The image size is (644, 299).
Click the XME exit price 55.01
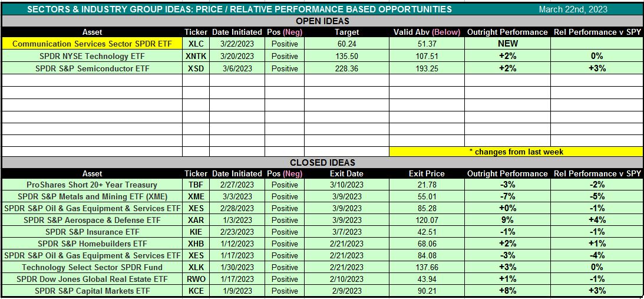[427, 196]
